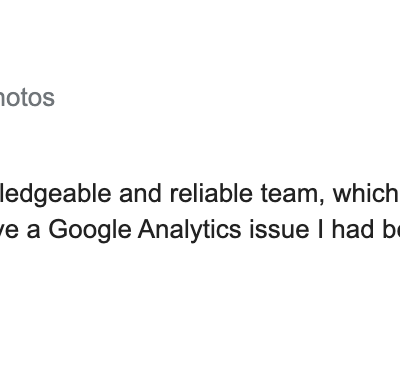Click the word 'Analytics' in review text
The width and height of the screenshot is (400, 386).
pyautogui.click(x=190, y=231)
